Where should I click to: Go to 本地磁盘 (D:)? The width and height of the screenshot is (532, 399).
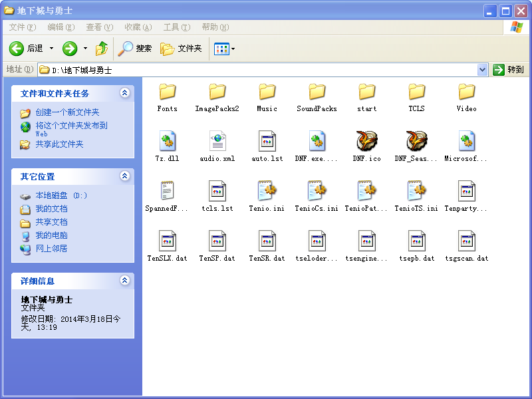click(x=61, y=196)
